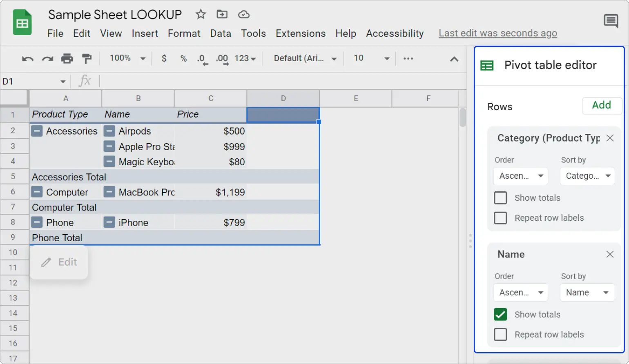The width and height of the screenshot is (629, 364).
Task: Collapse the Airpods item group
Action: point(109,131)
